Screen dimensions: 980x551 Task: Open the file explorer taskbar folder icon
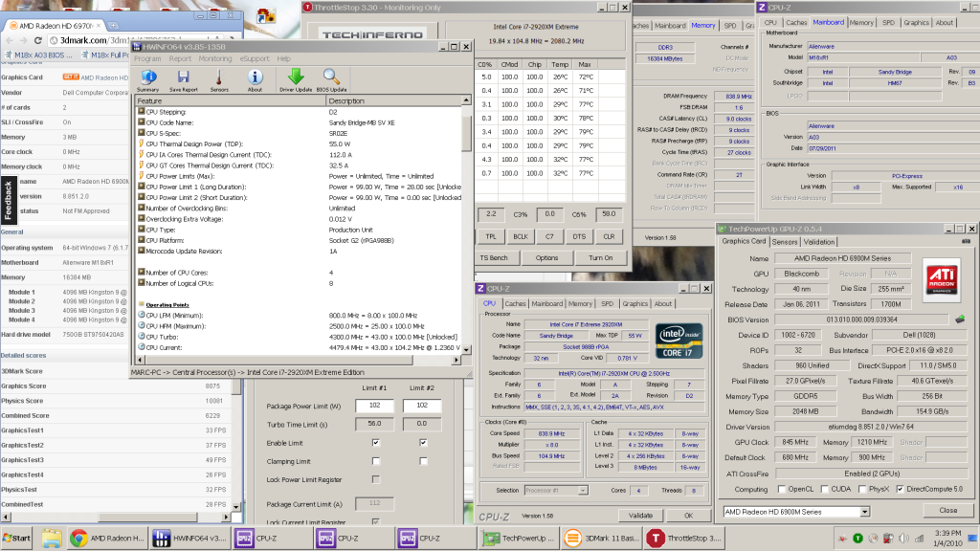(x=52, y=538)
